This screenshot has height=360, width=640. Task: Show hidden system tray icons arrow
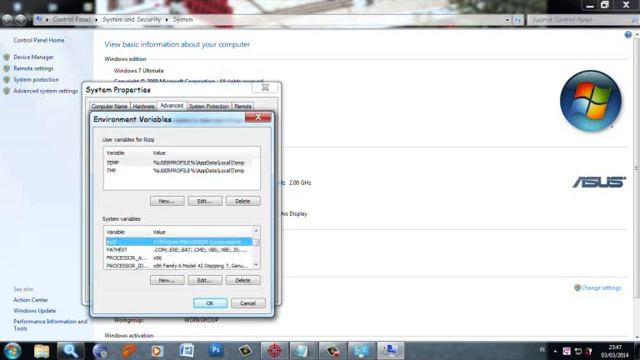tap(555, 351)
